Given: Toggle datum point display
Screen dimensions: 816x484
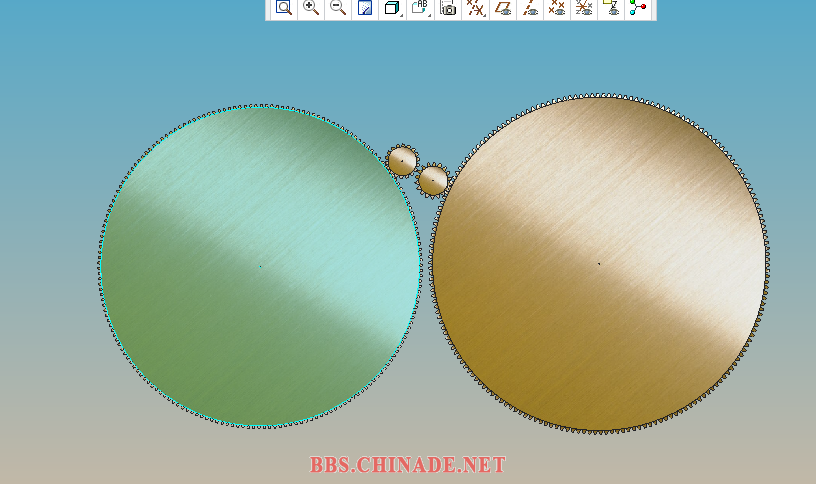Looking at the screenshot, I should coord(558,8).
